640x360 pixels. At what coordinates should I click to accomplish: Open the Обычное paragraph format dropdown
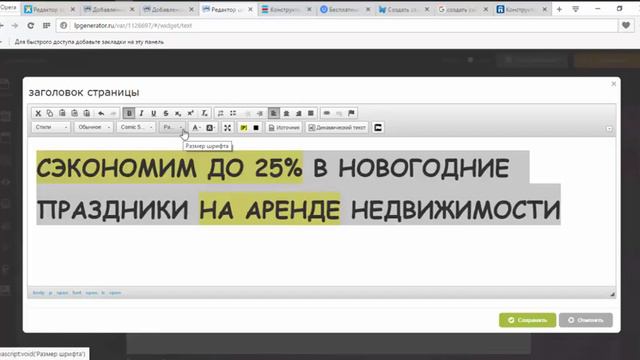pyautogui.click(x=94, y=127)
